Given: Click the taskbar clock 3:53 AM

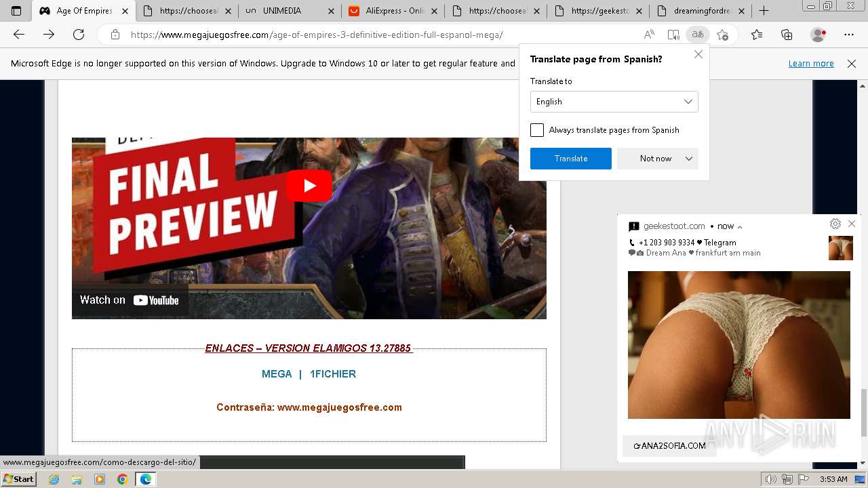Looking at the screenshot, I should point(833,479).
